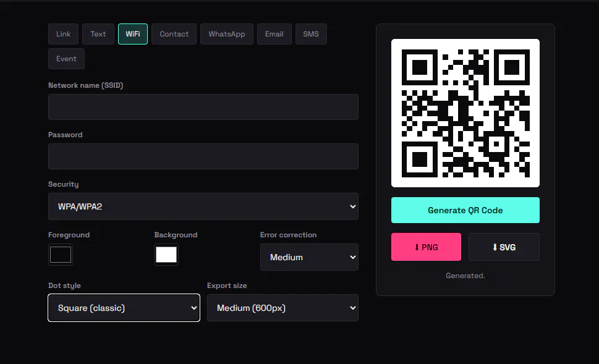Focus the Network name (SSID) field
599x364 pixels.
[x=203, y=107]
